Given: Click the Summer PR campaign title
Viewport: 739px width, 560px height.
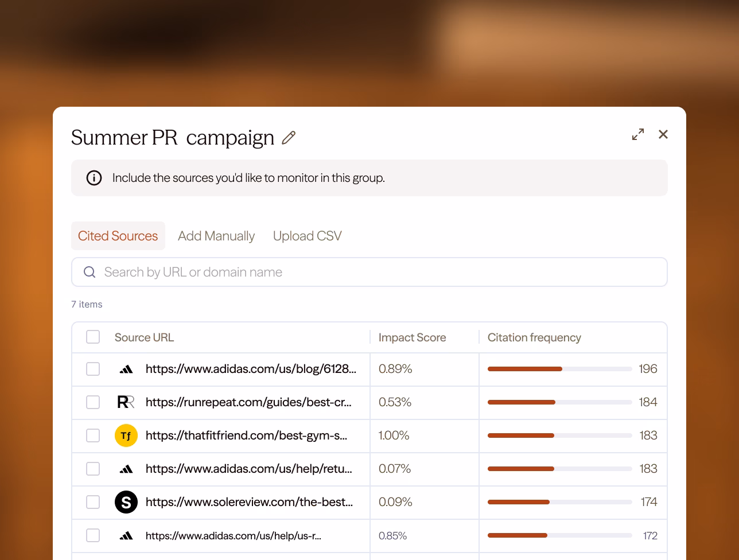Looking at the screenshot, I should pos(173,138).
